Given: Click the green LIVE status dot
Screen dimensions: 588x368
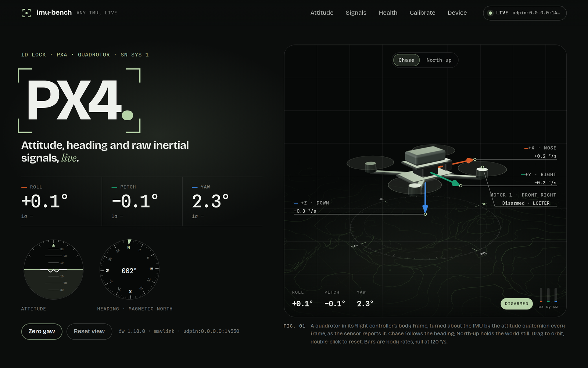Looking at the screenshot, I should point(490,13).
